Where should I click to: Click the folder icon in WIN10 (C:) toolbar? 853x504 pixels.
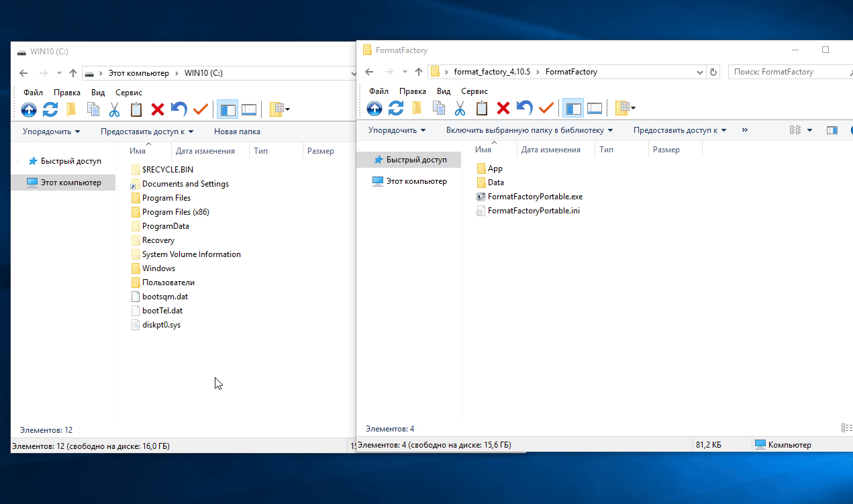click(x=71, y=109)
